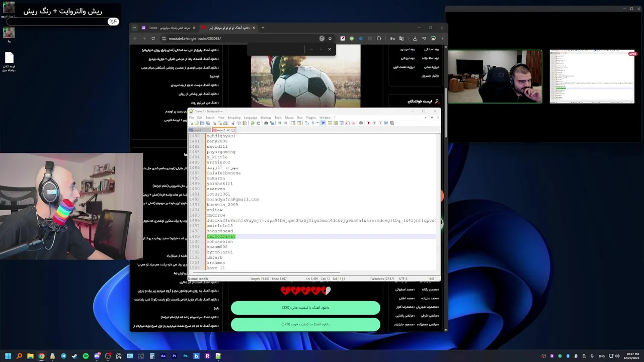644x362 pixels.
Task: Open the Windows Start menu
Action: (8, 356)
